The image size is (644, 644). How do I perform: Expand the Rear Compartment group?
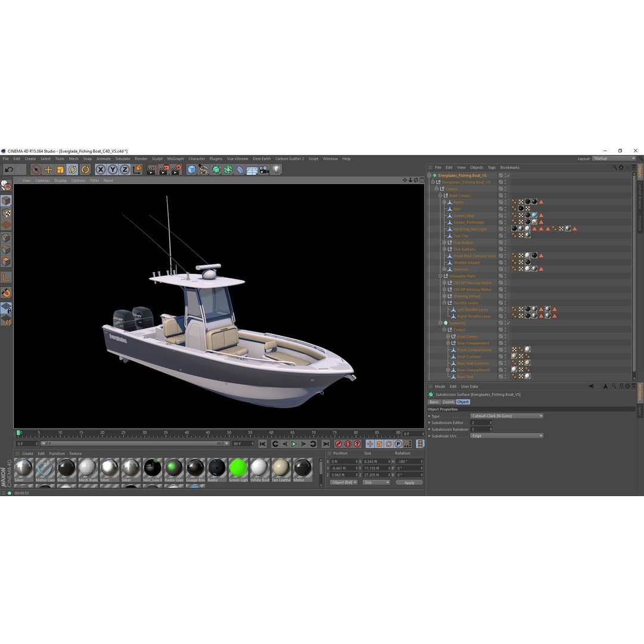[448, 343]
